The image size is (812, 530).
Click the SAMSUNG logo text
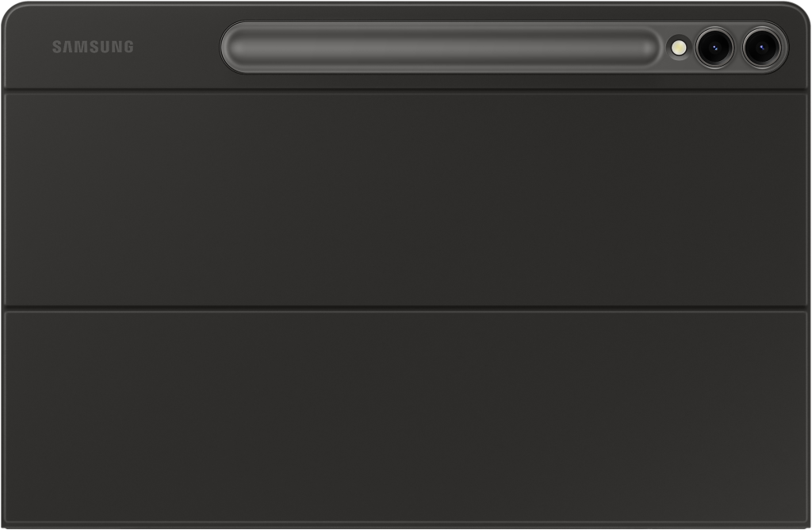(x=93, y=47)
